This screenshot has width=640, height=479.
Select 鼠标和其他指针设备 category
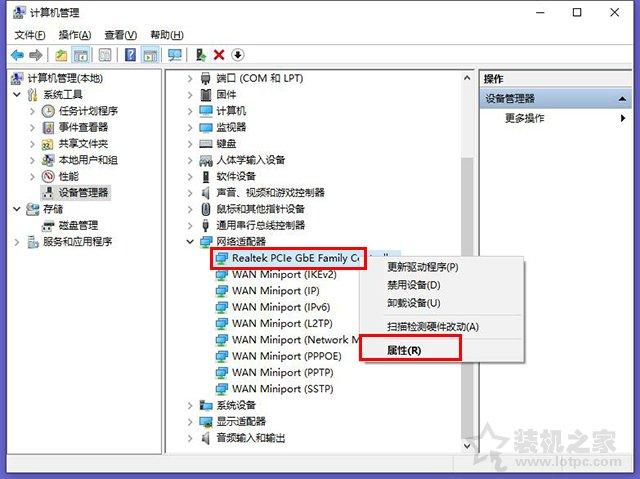[x=260, y=209]
